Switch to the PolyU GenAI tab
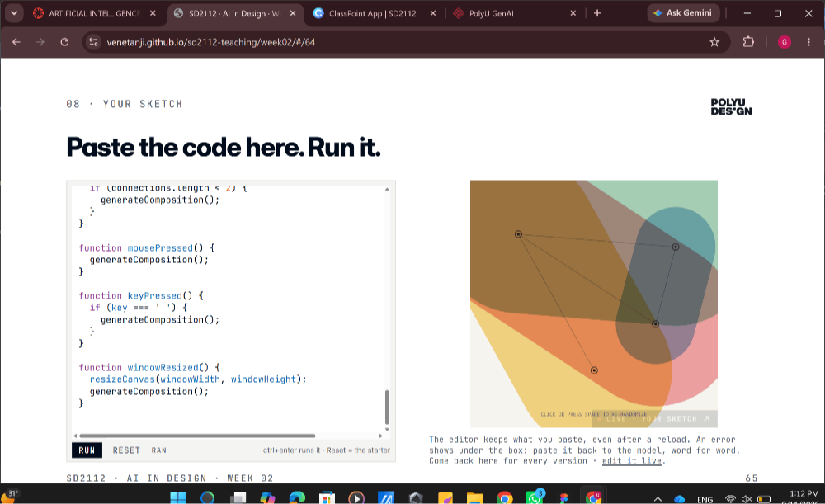Viewport: 825px width, 504px height. (515, 13)
